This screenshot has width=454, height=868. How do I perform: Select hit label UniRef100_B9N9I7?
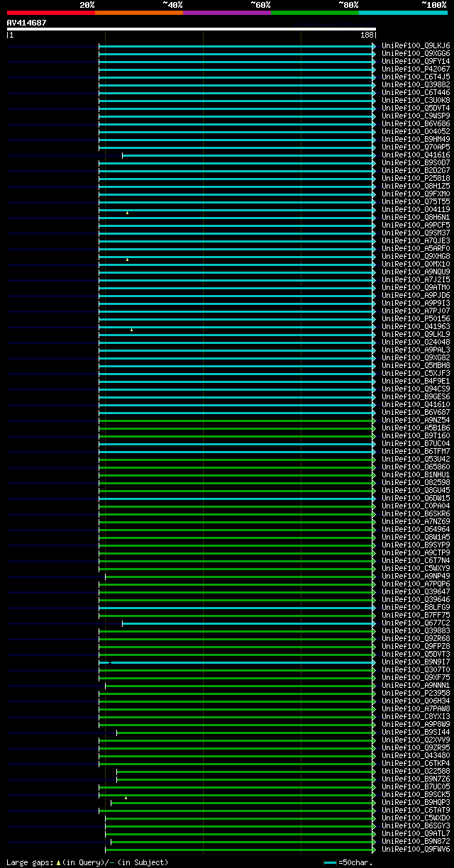416,662
